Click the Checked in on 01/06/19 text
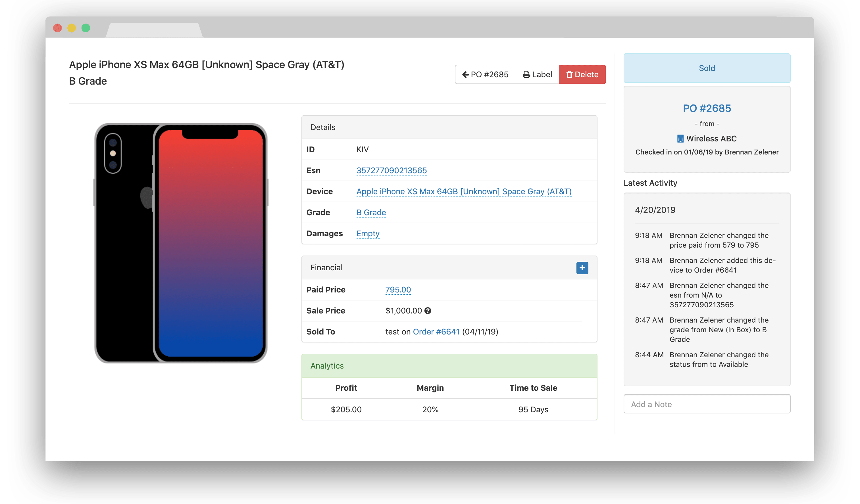Viewport: 860px width, 504px height. (707, 152)
